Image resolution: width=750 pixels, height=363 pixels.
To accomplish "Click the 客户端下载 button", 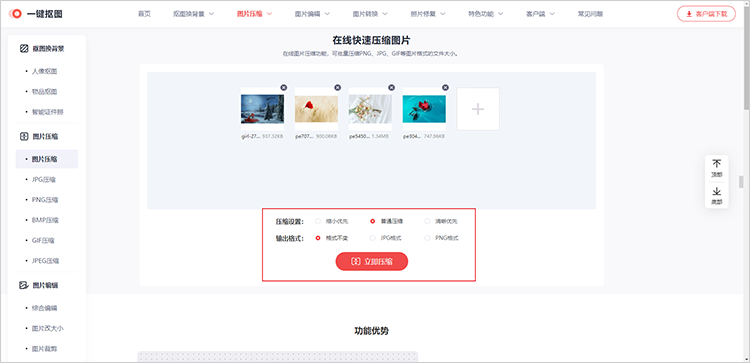I will click(706, 14).
